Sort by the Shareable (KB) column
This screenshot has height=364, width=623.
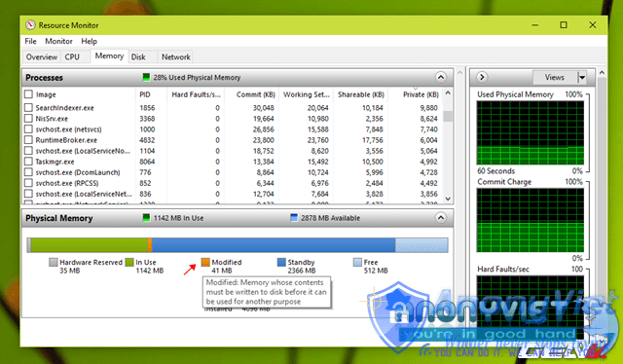pyautogui.click(x=361, y=94)
